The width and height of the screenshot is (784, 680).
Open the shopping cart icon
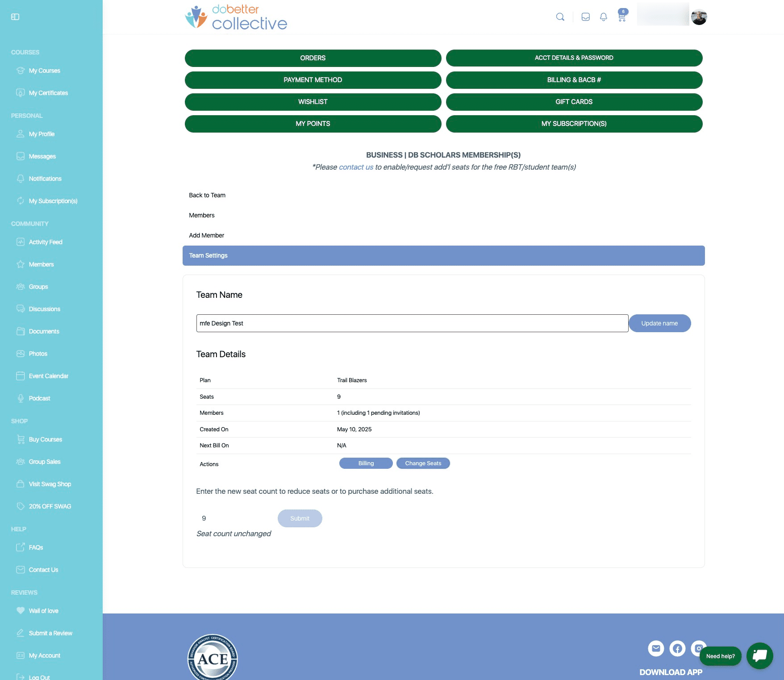click(x=622, y=17)
